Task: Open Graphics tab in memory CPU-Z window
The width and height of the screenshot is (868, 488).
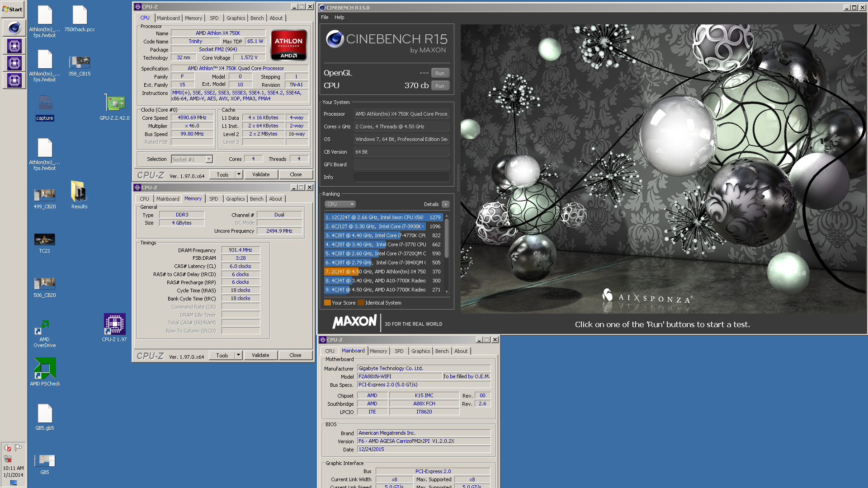Action: (x=236, y=199)
